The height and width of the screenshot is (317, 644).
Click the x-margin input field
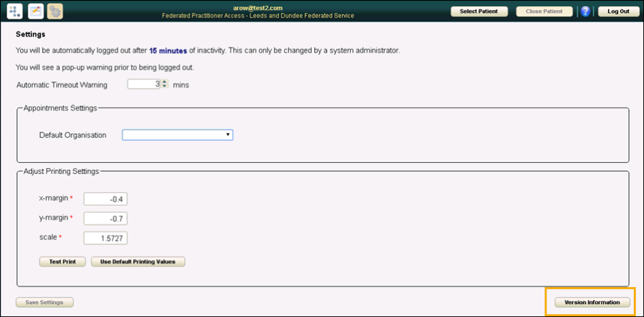106,198
